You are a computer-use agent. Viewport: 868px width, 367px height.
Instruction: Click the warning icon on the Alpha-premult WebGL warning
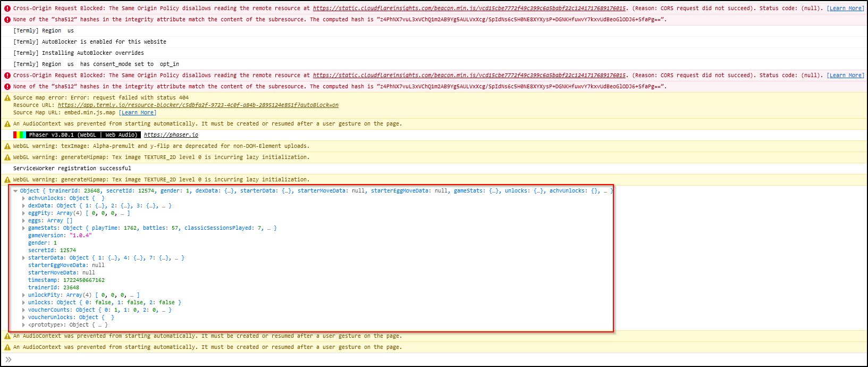point(7,146)
